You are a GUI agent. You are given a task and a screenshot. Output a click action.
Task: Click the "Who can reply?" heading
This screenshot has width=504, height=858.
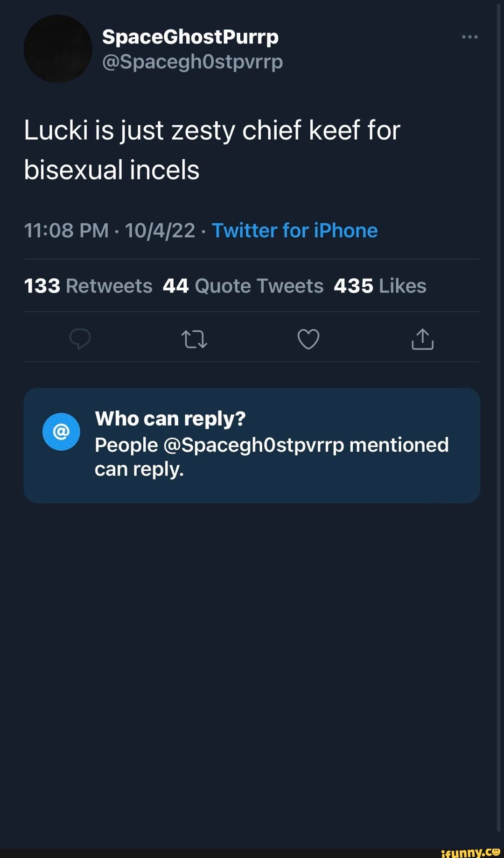point(170,418)
